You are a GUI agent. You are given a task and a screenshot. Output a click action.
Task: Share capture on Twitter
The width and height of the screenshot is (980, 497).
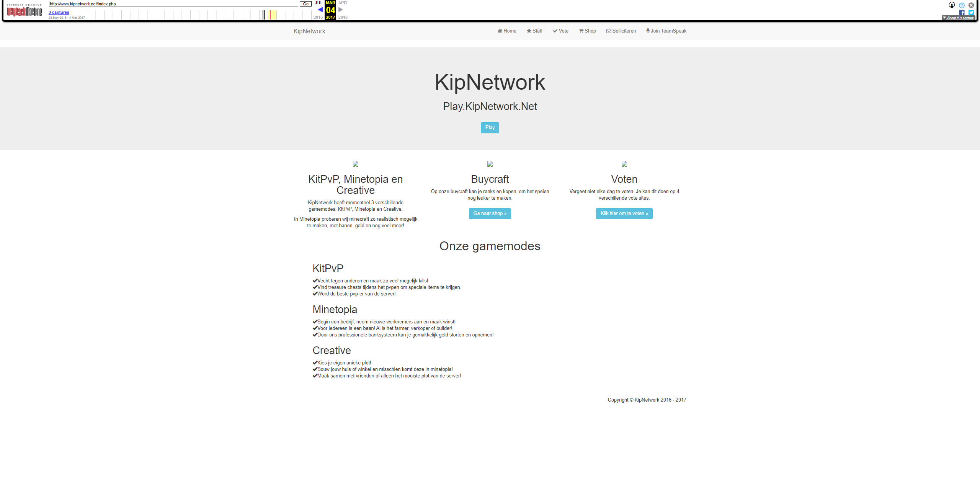click(x=971, y=13)
